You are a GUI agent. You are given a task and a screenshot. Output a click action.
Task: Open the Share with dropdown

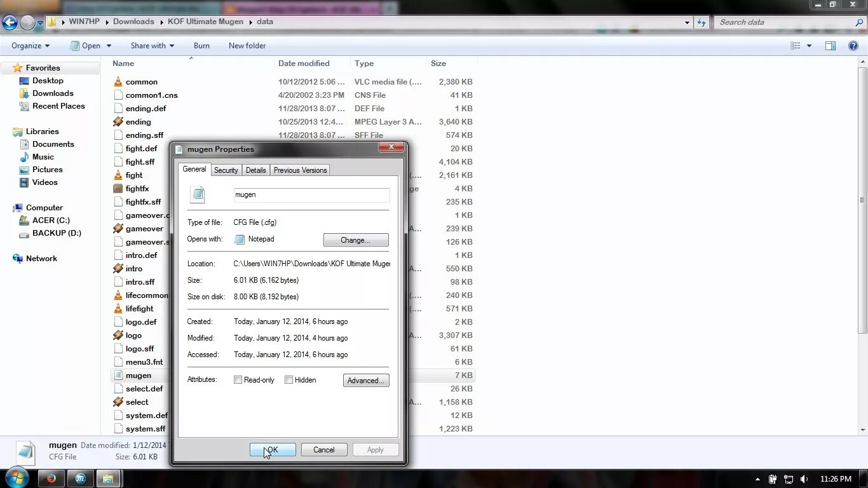pos(152,46)
